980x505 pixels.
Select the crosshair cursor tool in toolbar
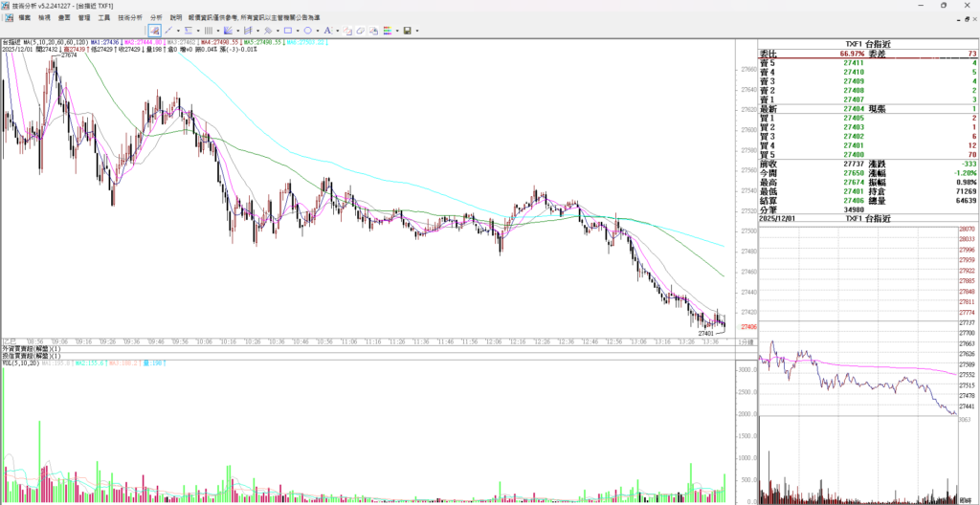coord(154,31)
